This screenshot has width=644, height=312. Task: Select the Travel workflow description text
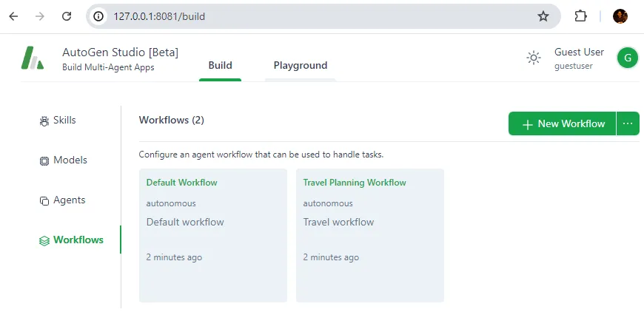click(338, 223)
